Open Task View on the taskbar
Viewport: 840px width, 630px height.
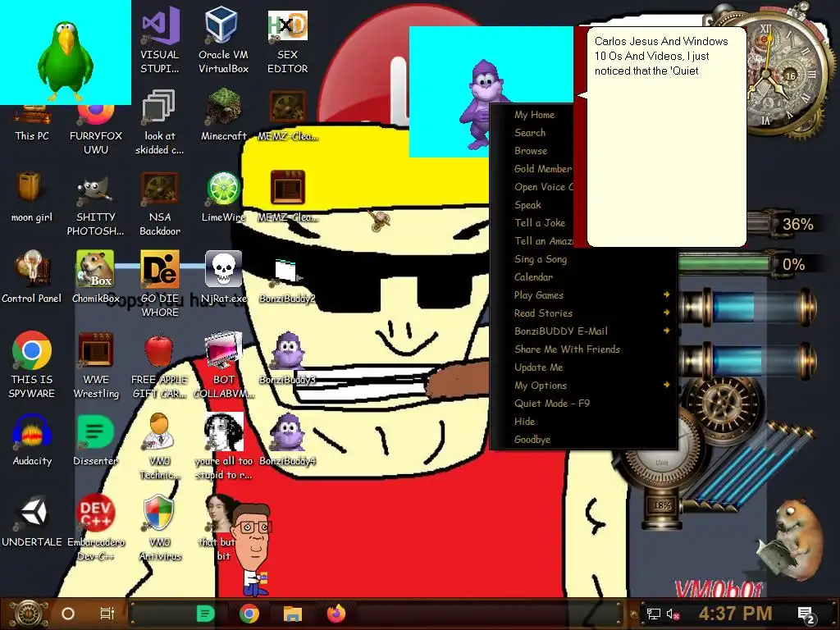[107, 613]
